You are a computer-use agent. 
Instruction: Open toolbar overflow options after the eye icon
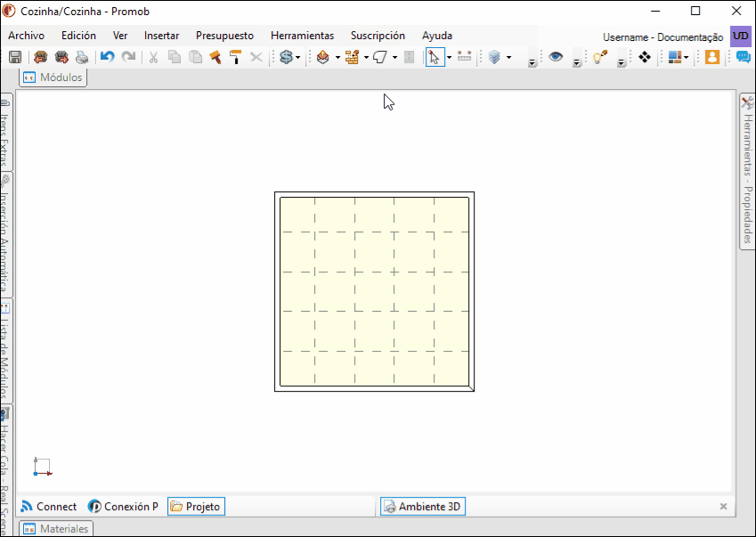(577, 62)
